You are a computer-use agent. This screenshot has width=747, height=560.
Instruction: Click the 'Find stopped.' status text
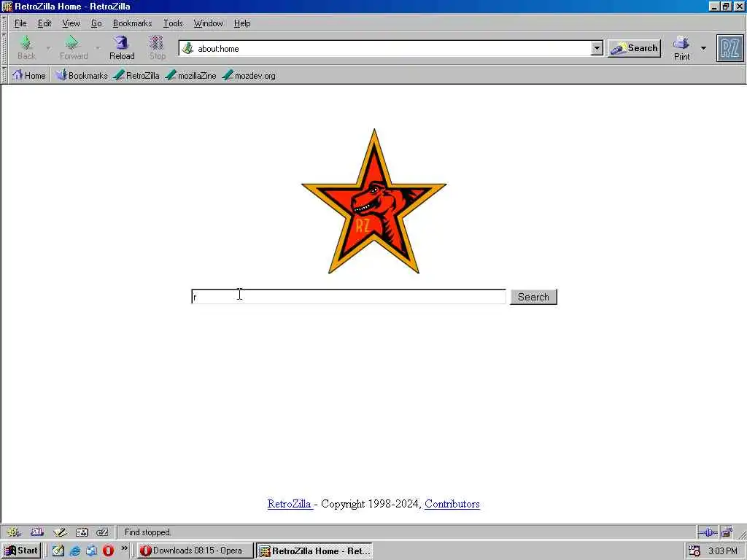point(147,532)
